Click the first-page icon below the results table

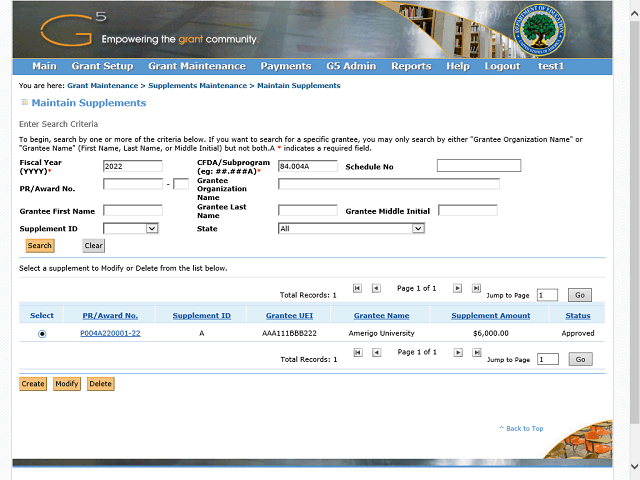[357, 352]
